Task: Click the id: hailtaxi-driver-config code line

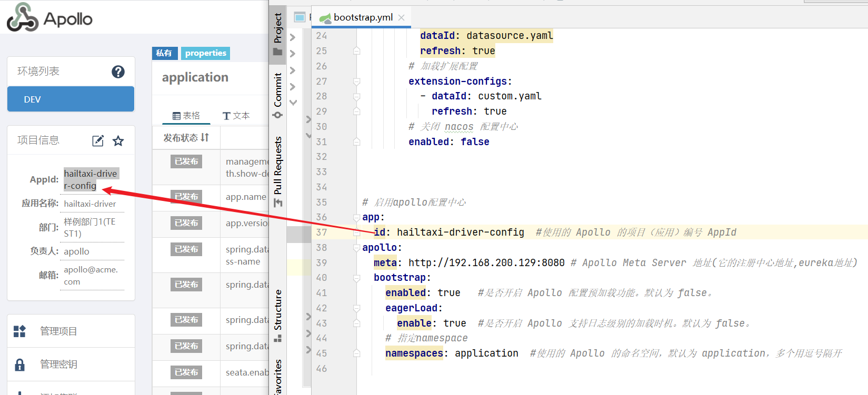Action: pos(449,232)
